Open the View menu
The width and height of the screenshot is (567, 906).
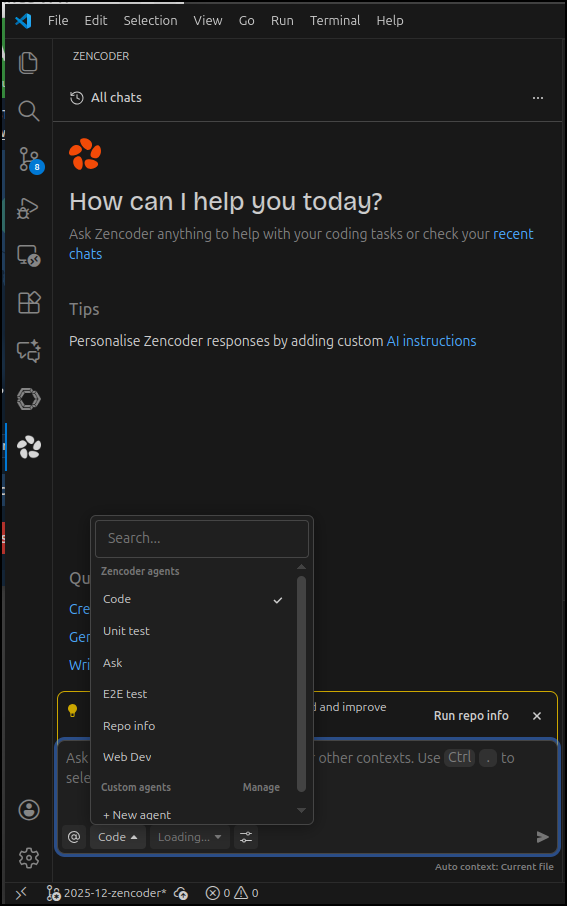click(208, 21)
